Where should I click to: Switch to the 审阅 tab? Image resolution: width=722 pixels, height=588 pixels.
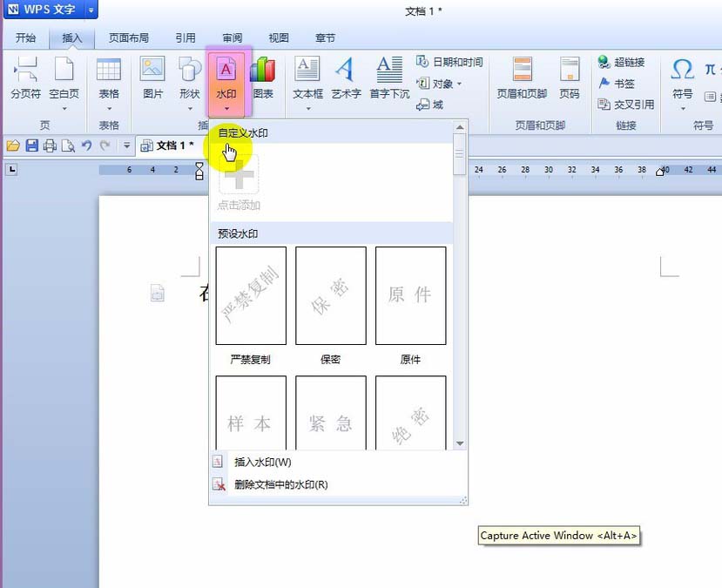click(232, 37)
